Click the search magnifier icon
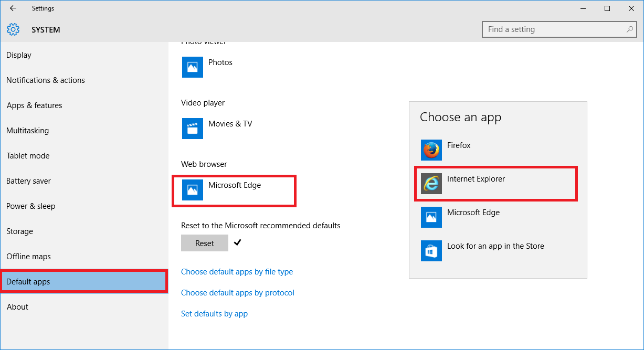Viewport: 644px width, 350px height. pyautogui.click(x=629, y=29)
